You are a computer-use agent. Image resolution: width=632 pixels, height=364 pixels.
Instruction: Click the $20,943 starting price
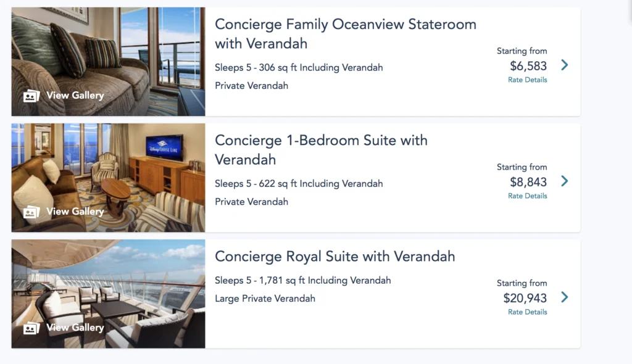[x=525, y=298]
